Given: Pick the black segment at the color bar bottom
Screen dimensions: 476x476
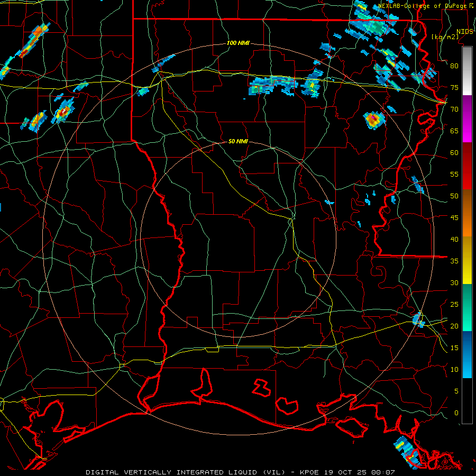Looking at the screenshot, I should point(467,401).
